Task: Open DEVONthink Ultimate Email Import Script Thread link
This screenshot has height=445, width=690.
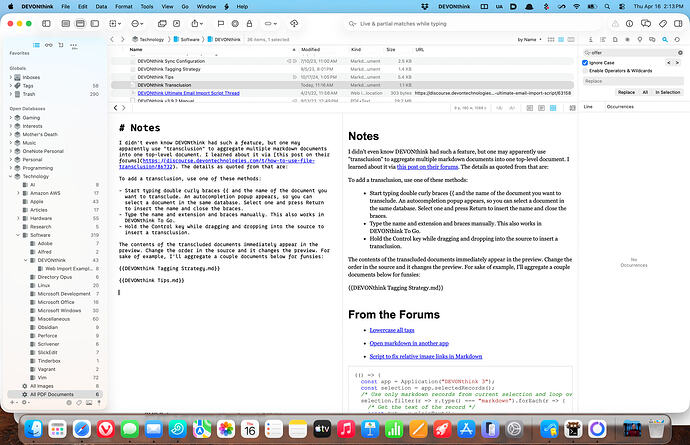Action: click(188, 93)
